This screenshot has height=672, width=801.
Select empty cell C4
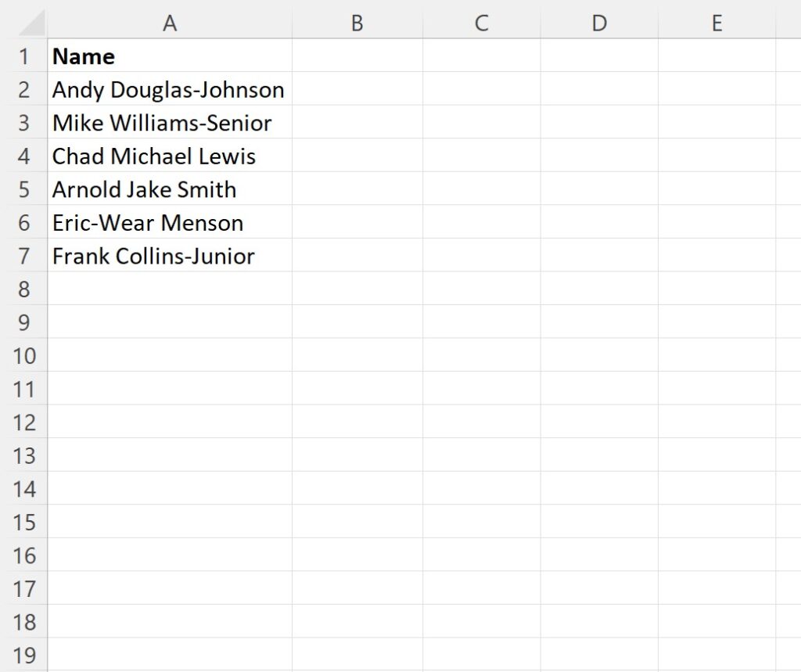click(481, 156)
